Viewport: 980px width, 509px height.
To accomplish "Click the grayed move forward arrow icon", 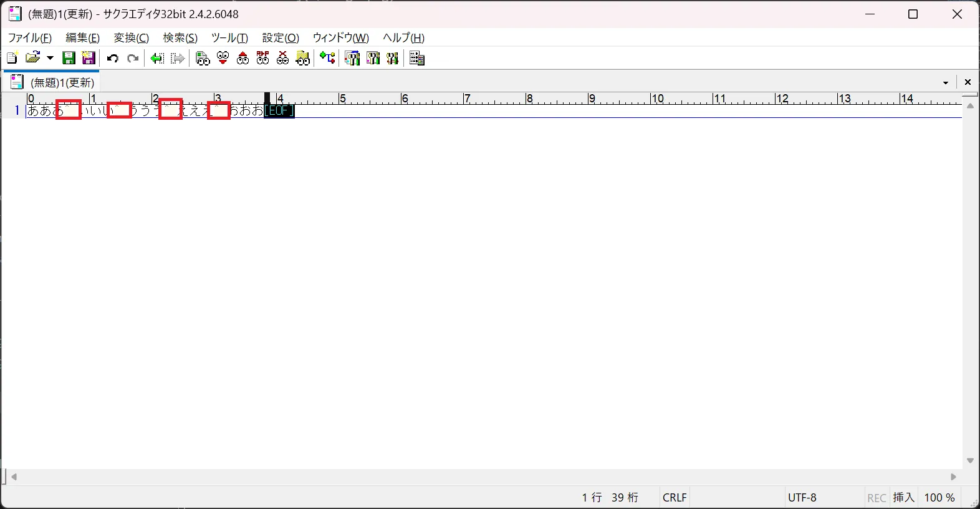I will point(178,58).
